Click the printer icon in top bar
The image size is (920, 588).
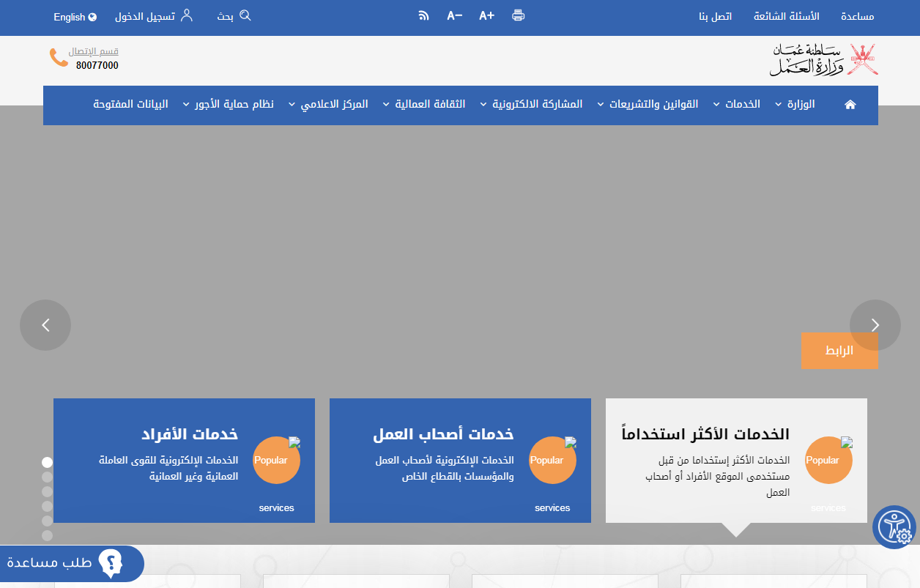(519, 15)
